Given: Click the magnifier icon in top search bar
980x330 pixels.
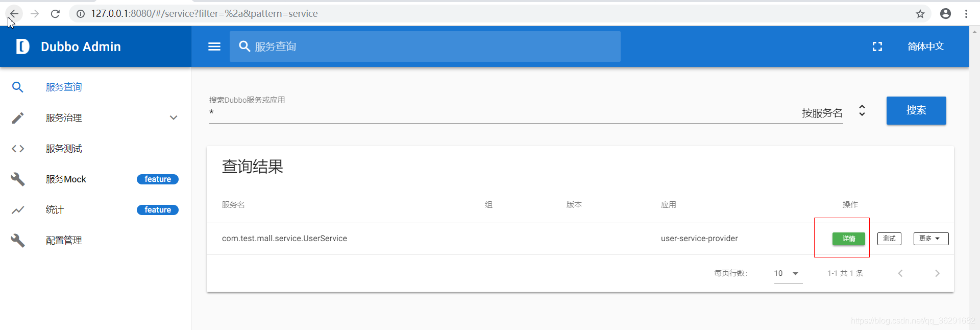Looking at the screenshot, I should tap(244, 46).
